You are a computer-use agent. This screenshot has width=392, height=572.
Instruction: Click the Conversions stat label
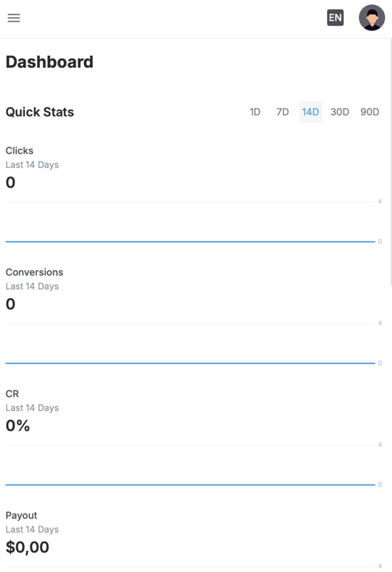click(x=35, y=273)
